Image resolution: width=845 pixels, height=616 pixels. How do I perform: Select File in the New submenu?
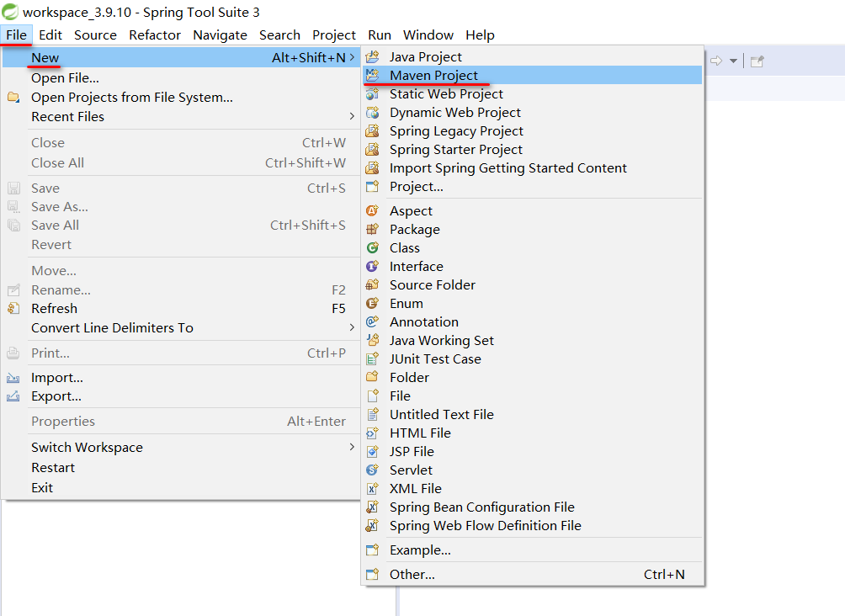click(532, 396)
